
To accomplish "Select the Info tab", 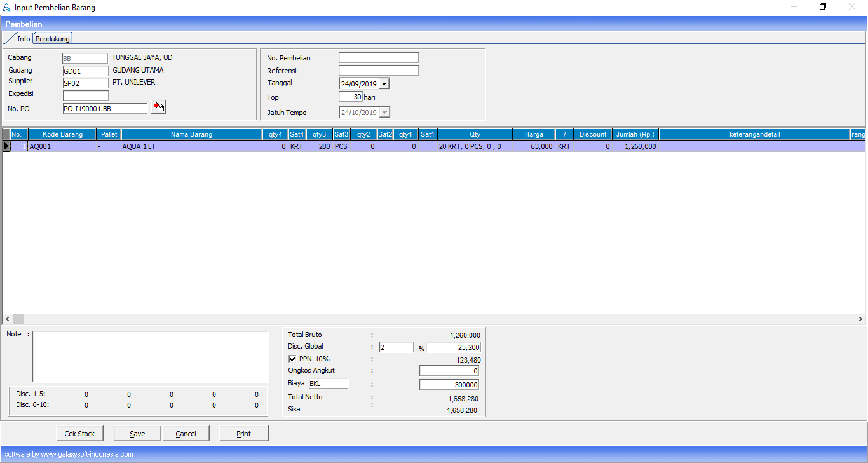I will coord(24,39).
